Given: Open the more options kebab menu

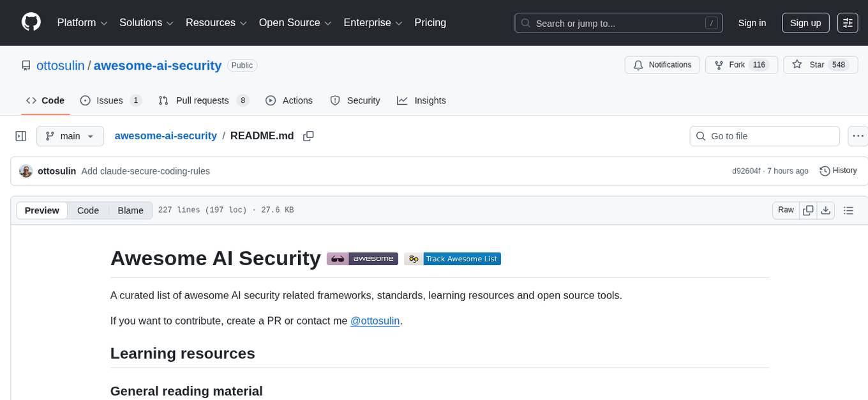Looking at the screenshot, I should point(858,135).
